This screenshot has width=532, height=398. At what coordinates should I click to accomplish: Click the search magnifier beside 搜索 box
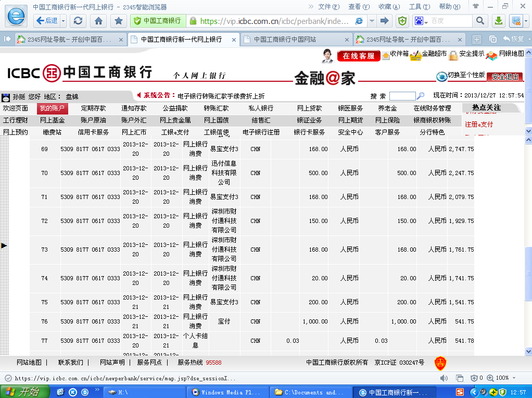coord(421,96)
